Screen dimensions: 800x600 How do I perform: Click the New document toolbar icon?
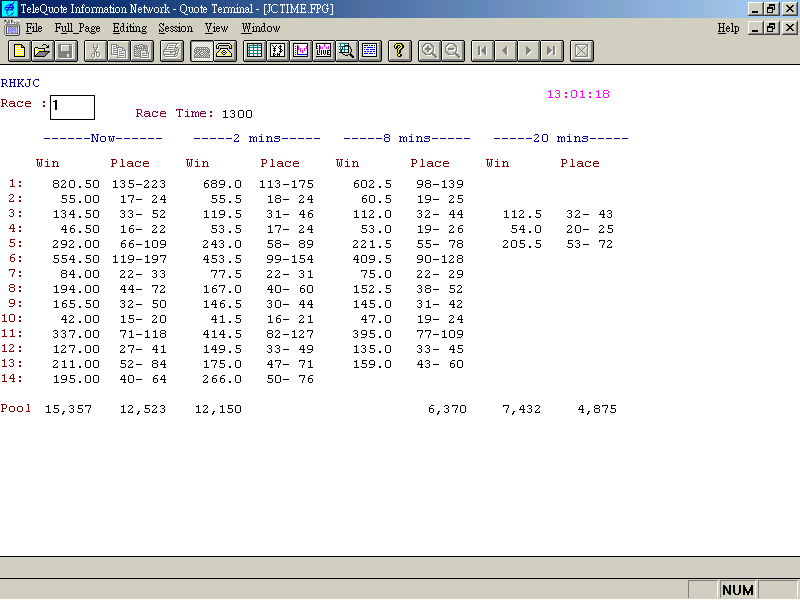[x=19, y=51]
